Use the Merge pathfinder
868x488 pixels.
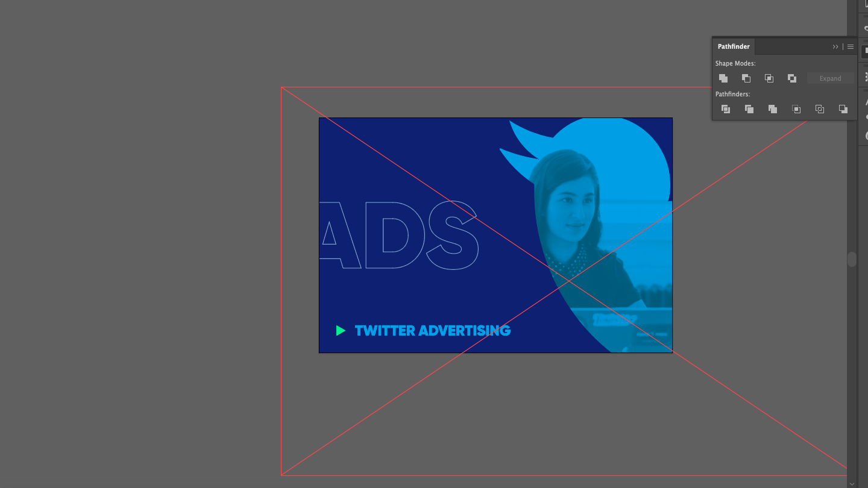[772, 109]
